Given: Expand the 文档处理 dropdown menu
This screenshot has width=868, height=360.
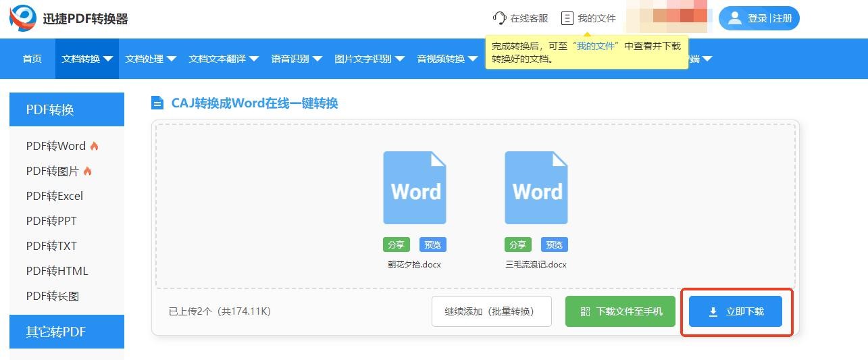Looking at the screenshot, I should point(151,59).
